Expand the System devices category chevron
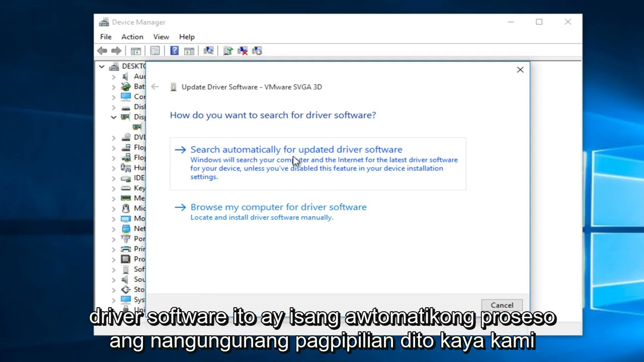The image size is (644, 362). [x=114, y=300]
